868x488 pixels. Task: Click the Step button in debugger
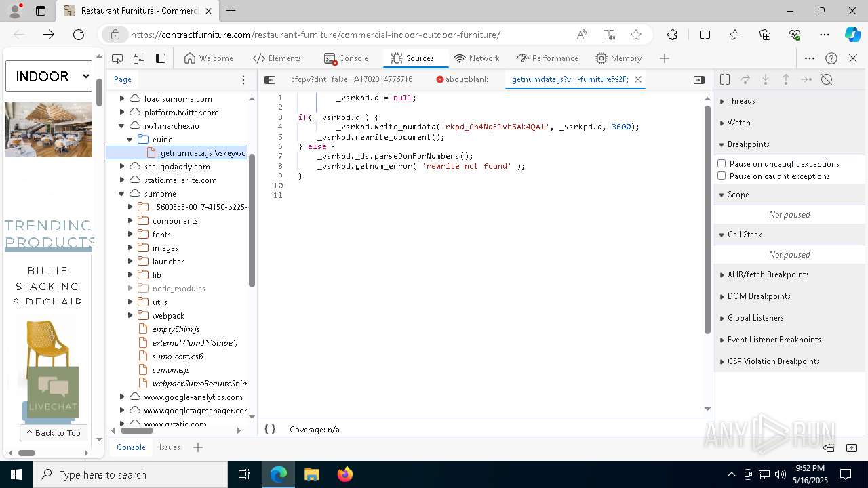click(x=806, y=79)
